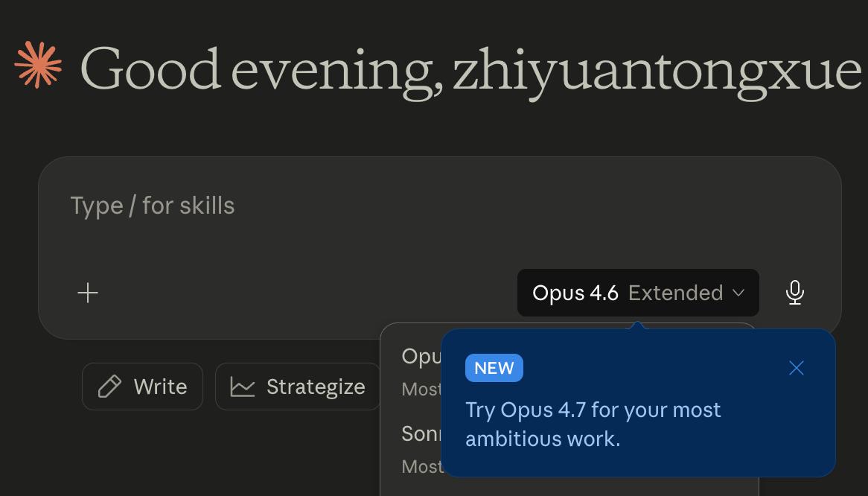Click the Extended thinking label in the selector

point(675,293)
